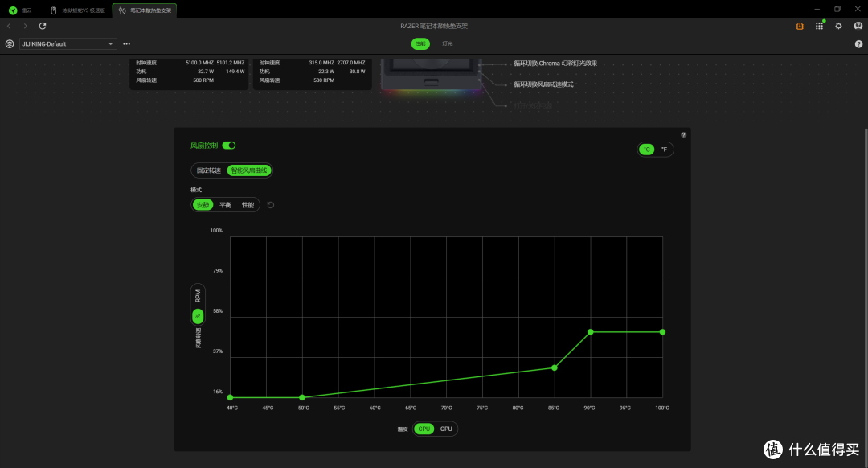868x468 pixels.
Task: Select CPU as temperature source
Action: [424, 429]
